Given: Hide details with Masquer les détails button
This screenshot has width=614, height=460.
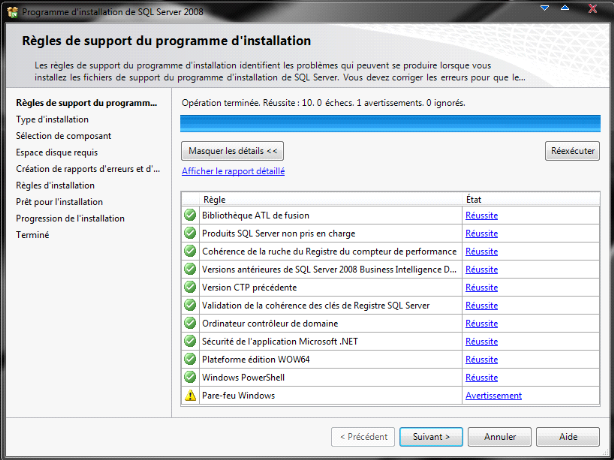Looking at the screenshot, I should 233,151.
